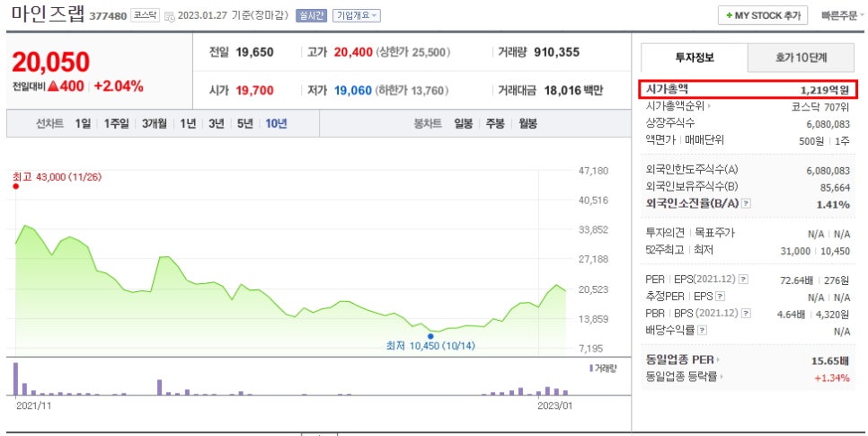Click the 외국인소진율 value 1.41%
Viewport: 868px width, 436px height.
click(x=833, y=204)
